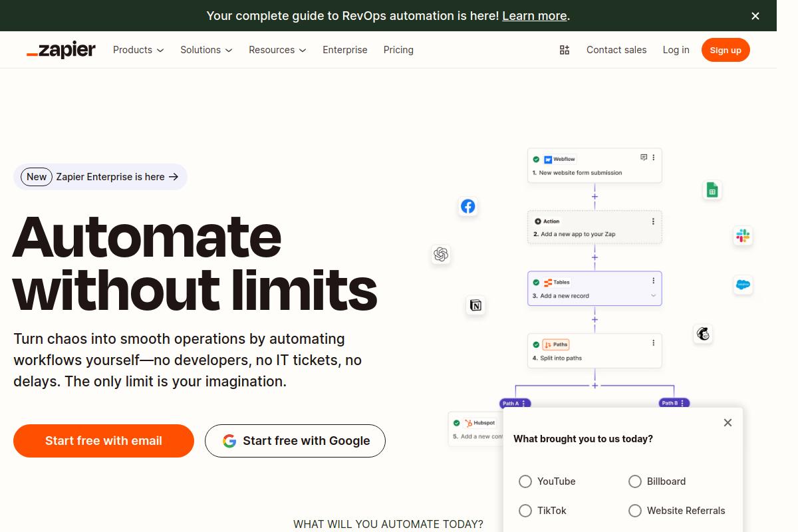Screen dimensions: 798x532
Task: Click the Hubspot app badge
Action: (x=479, y=423)
